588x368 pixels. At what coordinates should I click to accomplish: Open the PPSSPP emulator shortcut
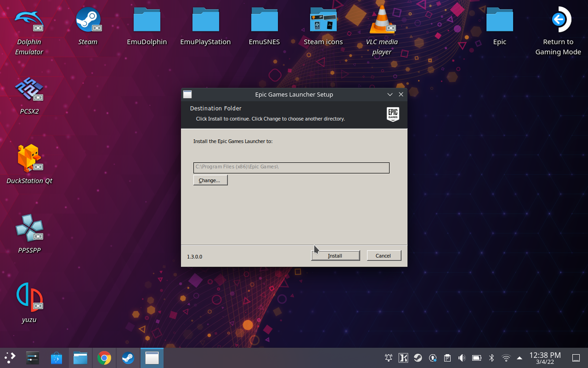(29, 228)
